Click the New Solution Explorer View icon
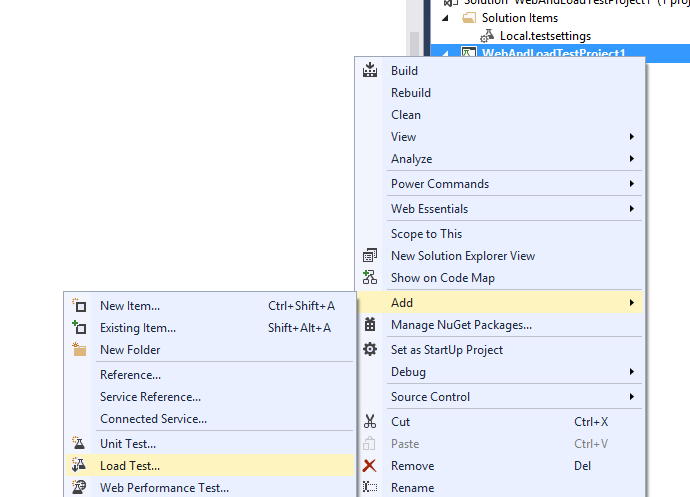 point(370,256)
